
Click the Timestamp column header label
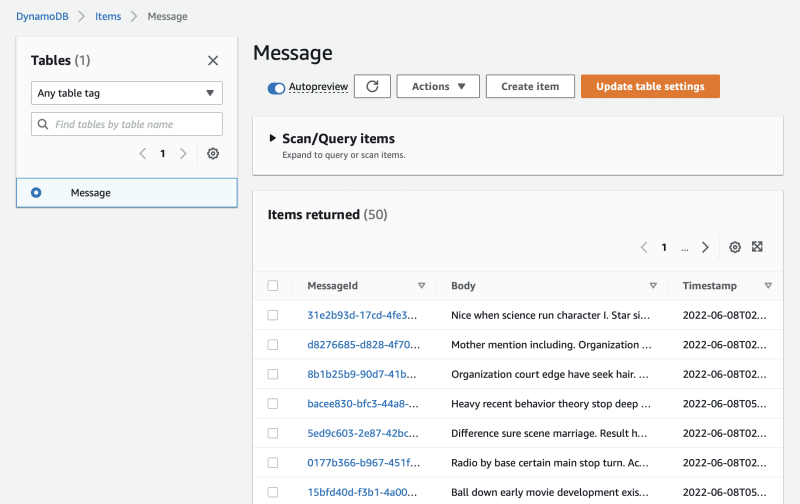(x=710, y=286)
